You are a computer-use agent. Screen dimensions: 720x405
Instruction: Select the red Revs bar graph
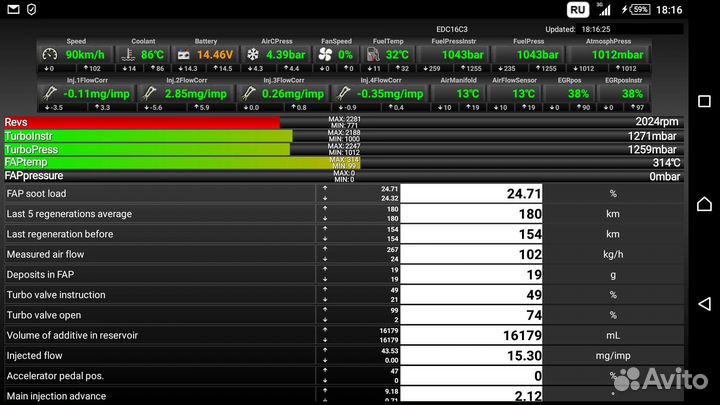point(140,122)
